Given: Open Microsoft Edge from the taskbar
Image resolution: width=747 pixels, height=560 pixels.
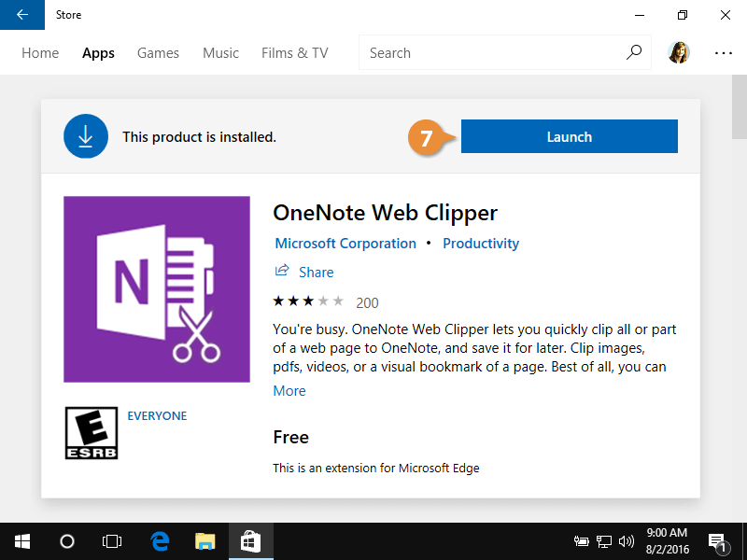Looking at the screenshot, I should (160, 540).
